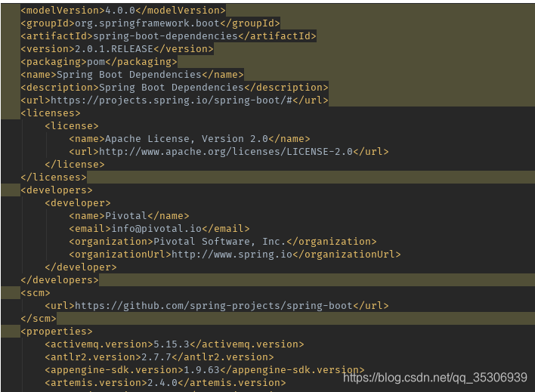Click the packaging pom line

point(98,62)
